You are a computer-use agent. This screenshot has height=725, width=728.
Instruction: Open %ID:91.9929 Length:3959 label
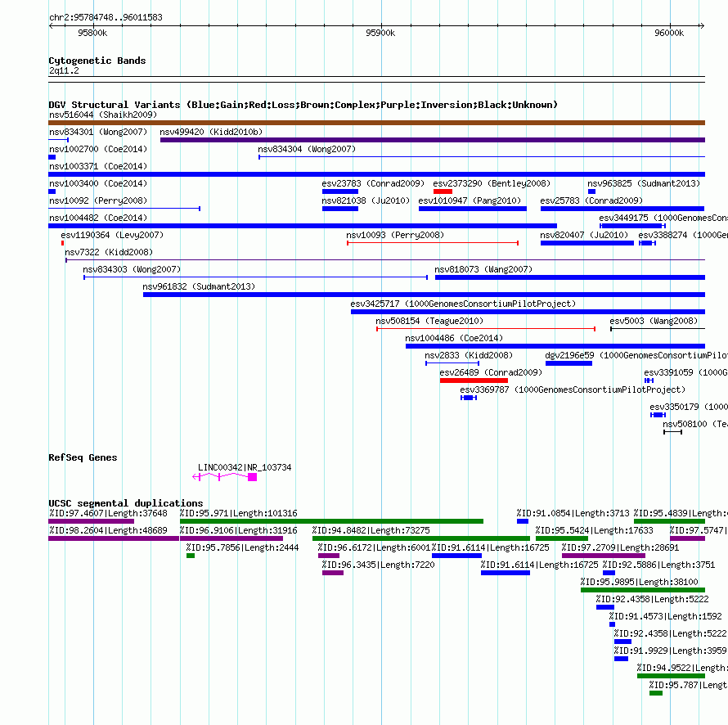671,651
